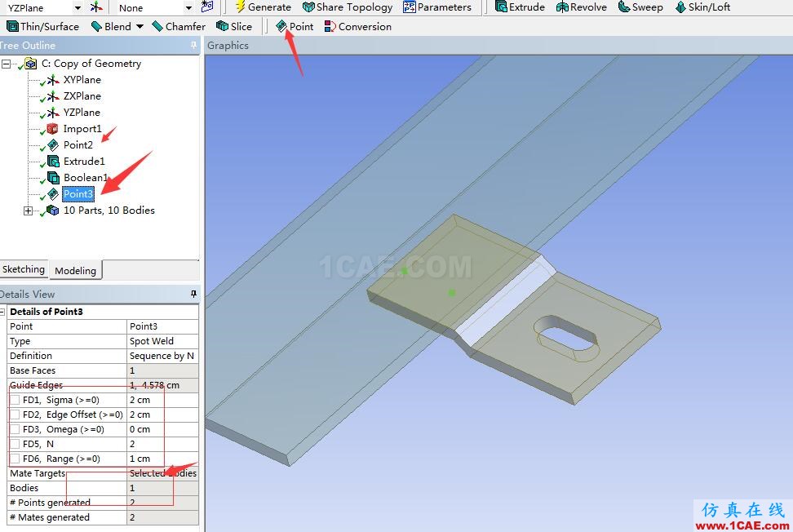Click the Generate lightning icon
Image resolution: width=793 pixels, height=532 pixels.
(240, 7)
